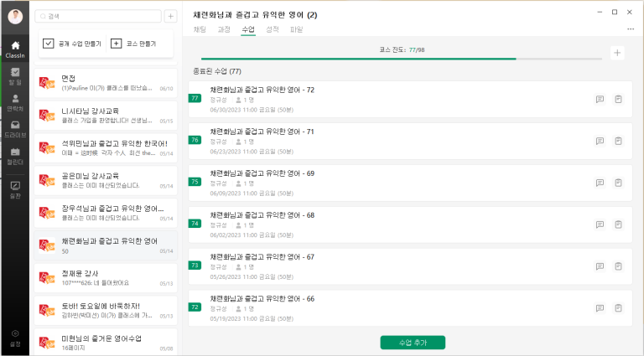The image size is (644, 356).
Task: Click the comment icon for lesson 68
Action: point(600,224)
